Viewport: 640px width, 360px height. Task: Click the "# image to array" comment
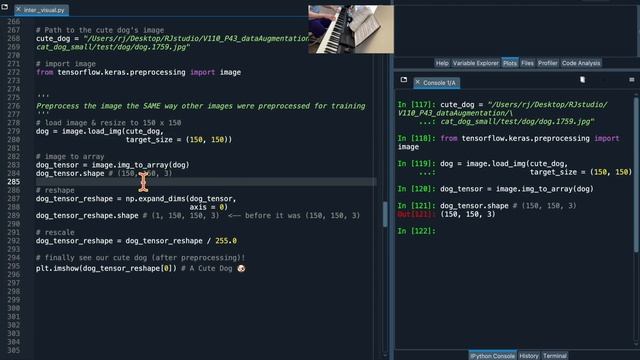70,156
